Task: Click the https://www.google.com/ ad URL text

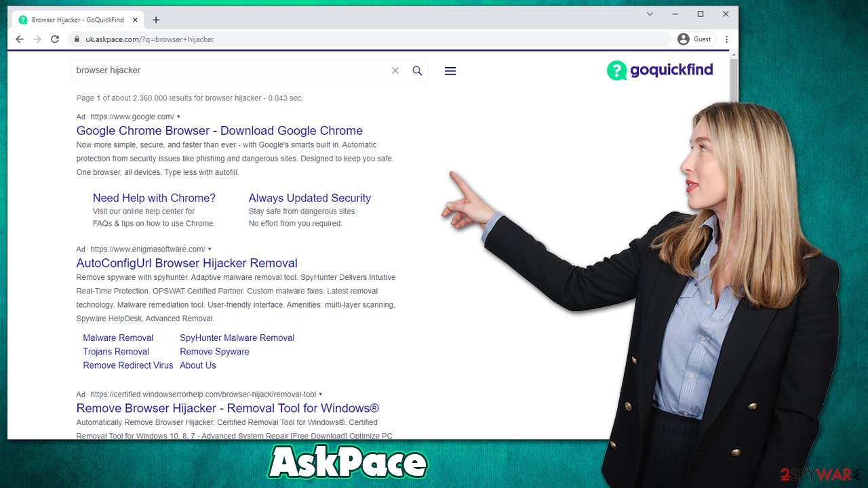Action: tap(132, 117)
